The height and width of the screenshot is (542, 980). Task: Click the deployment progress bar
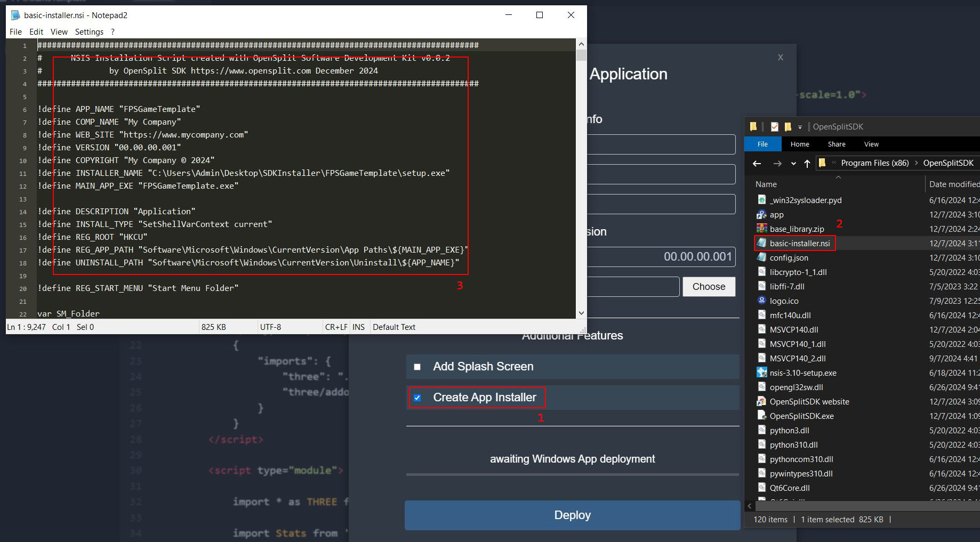573,474
